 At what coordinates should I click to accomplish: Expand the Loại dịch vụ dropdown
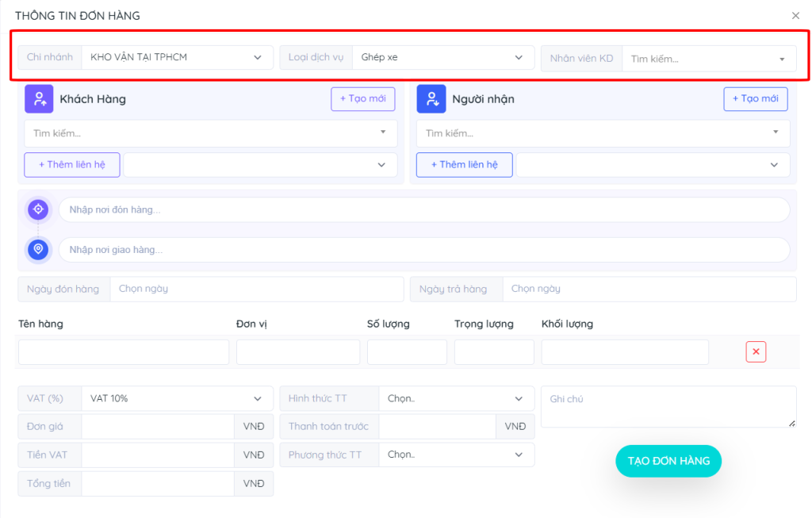442,57
